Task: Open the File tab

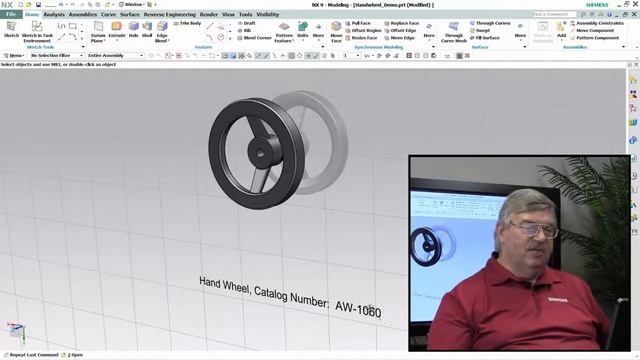Action: coord(11,14)
